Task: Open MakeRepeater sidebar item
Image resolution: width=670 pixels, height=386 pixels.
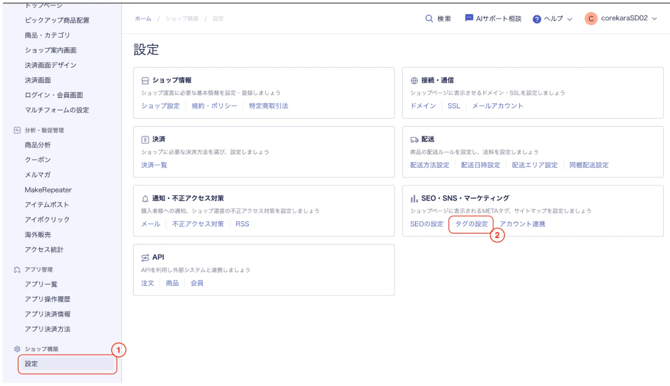Action: (x=48, y=189)
